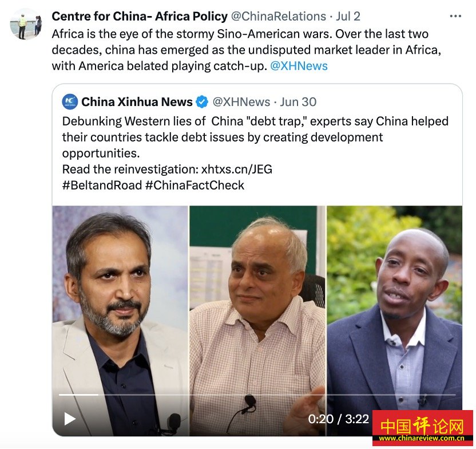The image size is (476, 449).
Task: Click the blue verified badge icon
Action: pos(202,102)
